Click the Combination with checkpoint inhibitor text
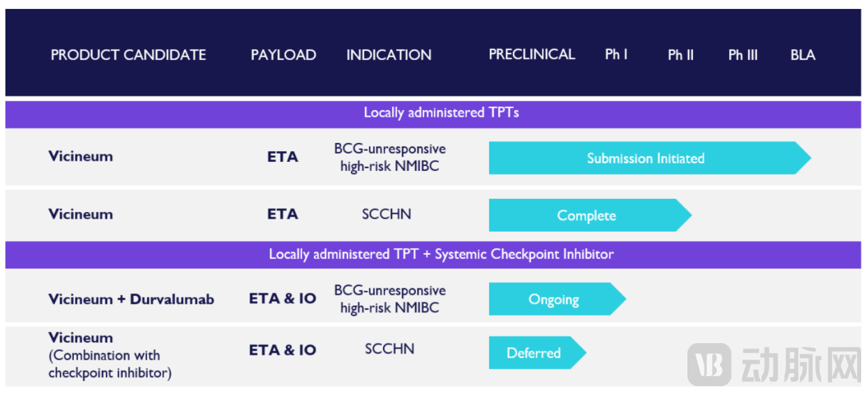The height and width of the screenshot is (393, 868). [x=109, y=364]
